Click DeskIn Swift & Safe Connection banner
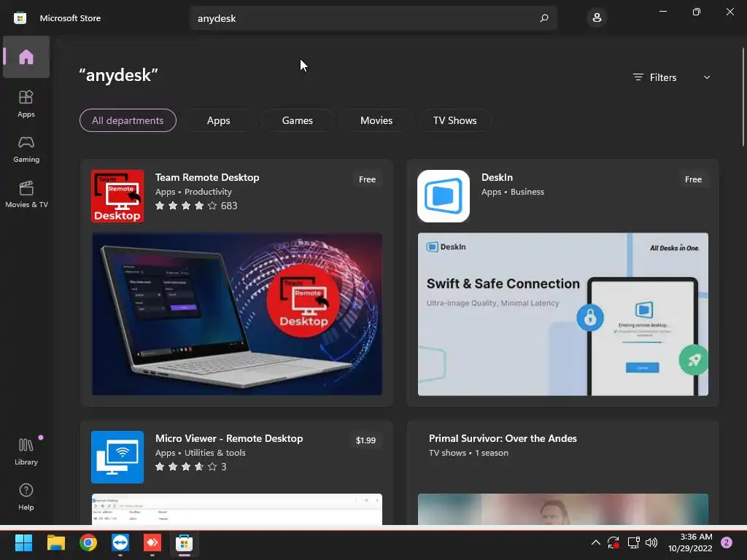This screenshot has width=747, height=560. coord(563,314)
